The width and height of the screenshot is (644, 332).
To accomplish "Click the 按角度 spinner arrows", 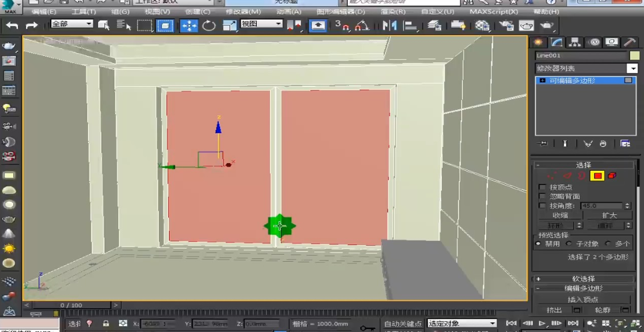I will coord(627,205).
